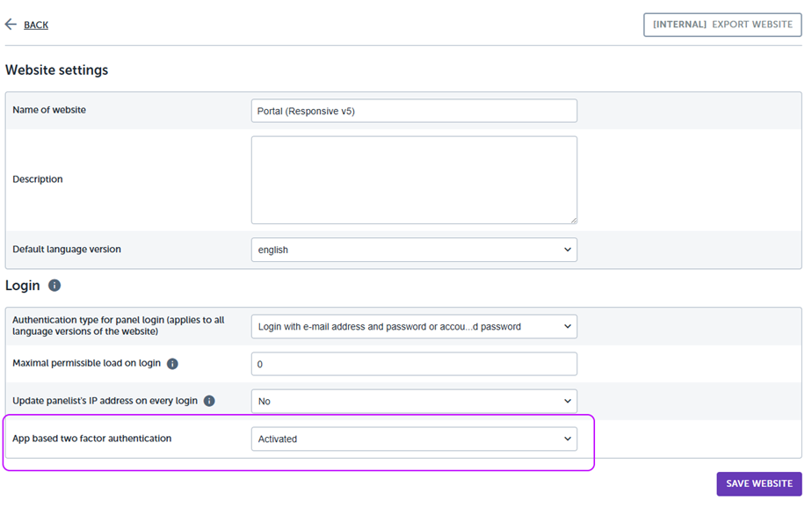Show info for Update panelist's IP address
Viewport: 812px width, 508px height.
pos(209,401)
